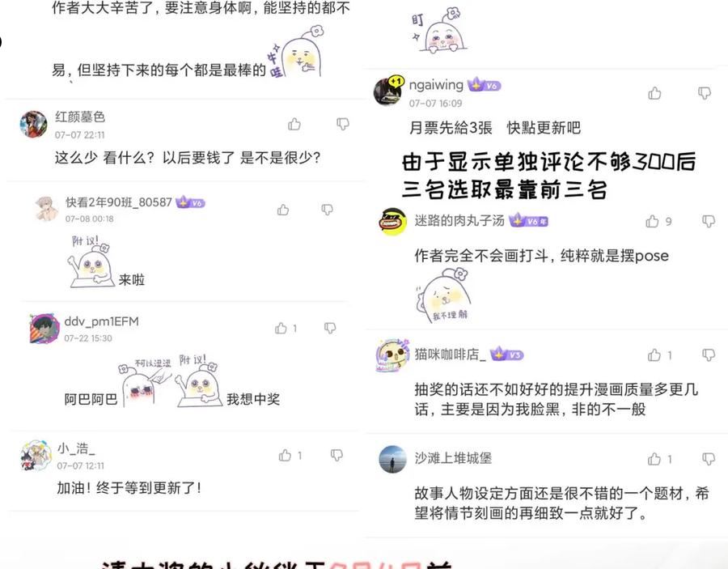Dislike the comment by 快看2年90班_80587
The height and width of the screenshot is (569, 728).
(328, 210)
